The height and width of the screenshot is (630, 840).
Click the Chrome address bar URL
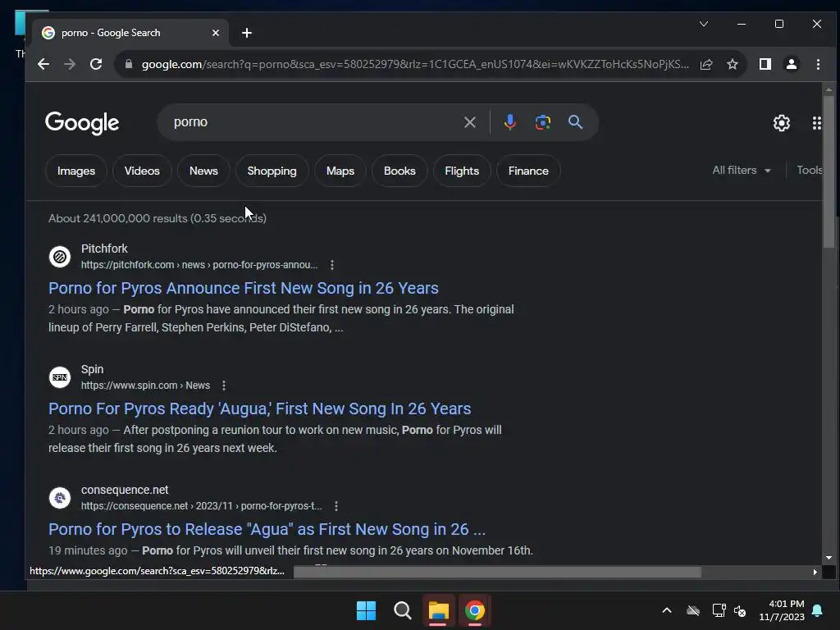pyautogui.click(x=415, y=64)
